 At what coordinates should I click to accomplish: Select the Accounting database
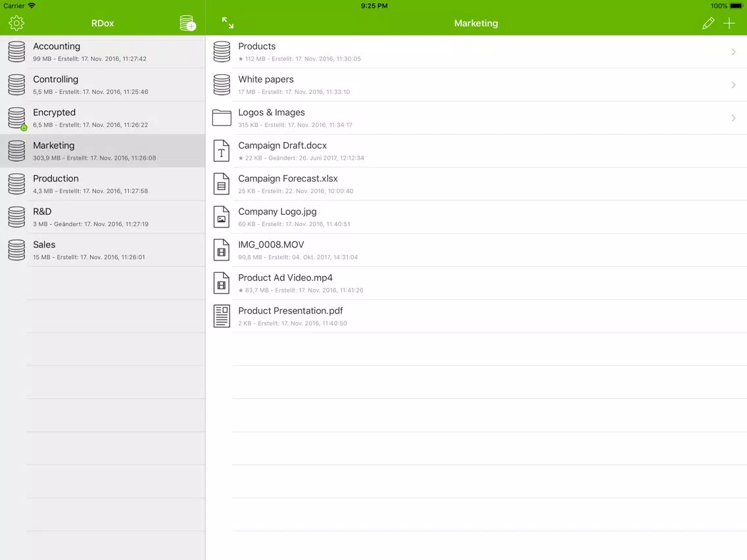pyautogui.click(x=103, y=51)
